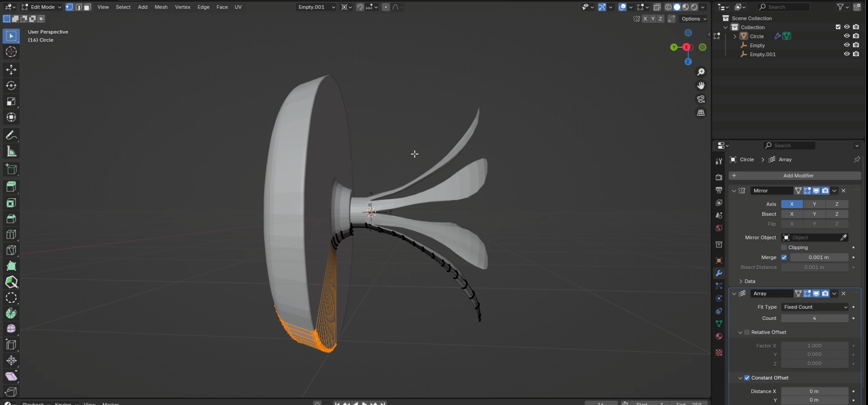
Task: Open the View menu
Action: 103,7
